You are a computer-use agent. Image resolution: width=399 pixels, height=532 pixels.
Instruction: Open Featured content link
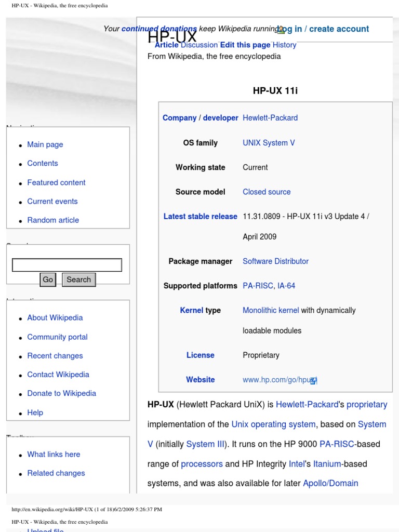(x=56, y=182)
